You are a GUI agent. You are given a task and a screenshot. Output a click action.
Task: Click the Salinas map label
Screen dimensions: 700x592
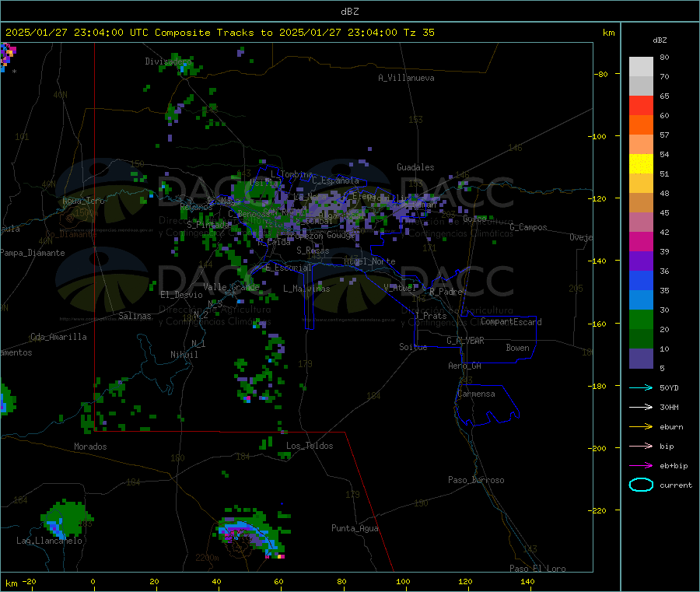(x=135, y=316)
